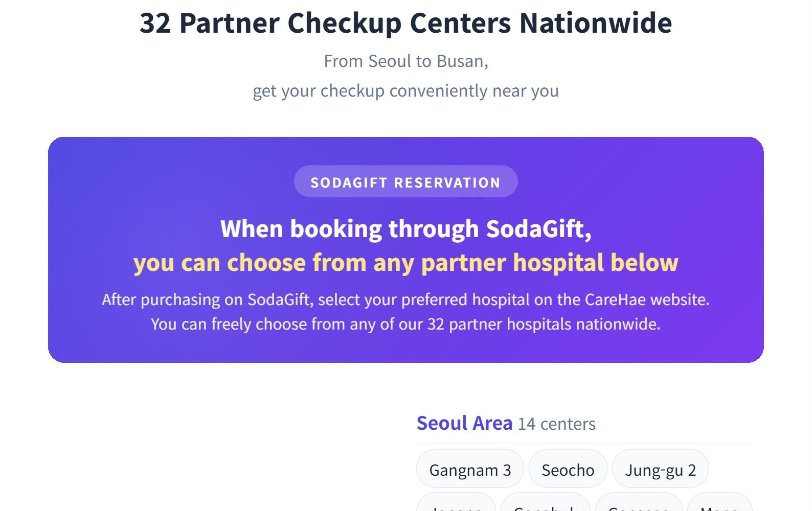Click the From Seoul to Busan subtitle
Screen dimensions: 812x511
[405, 61]
